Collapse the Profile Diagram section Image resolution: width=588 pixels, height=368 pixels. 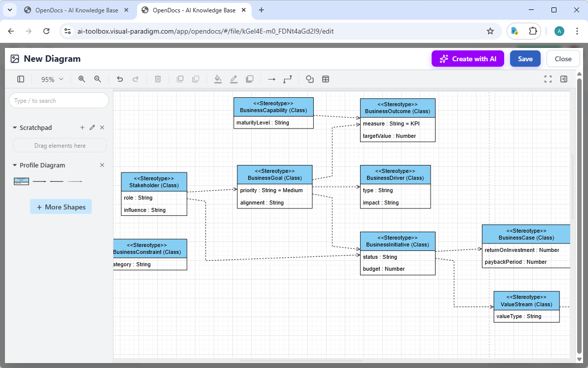[x=14, y=165]
